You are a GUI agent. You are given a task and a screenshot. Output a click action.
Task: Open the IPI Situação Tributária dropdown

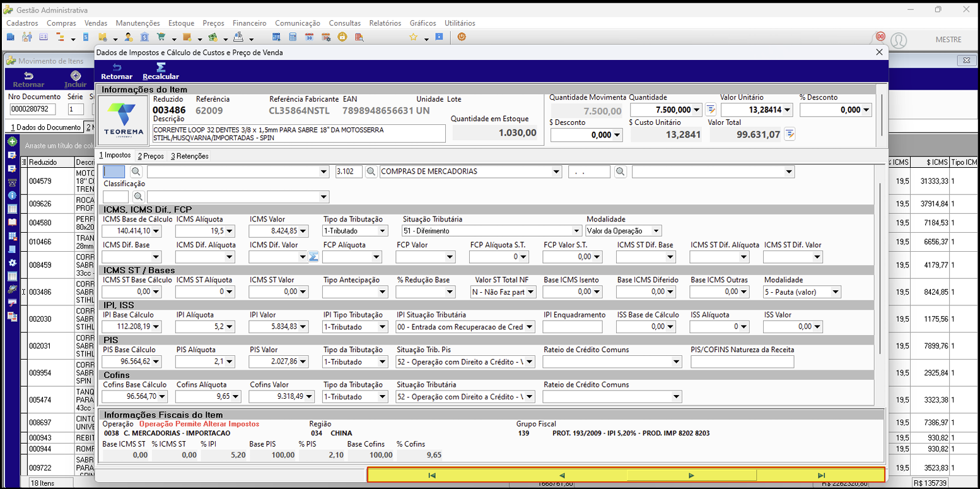pyautogui.click(x=530, y=327)
